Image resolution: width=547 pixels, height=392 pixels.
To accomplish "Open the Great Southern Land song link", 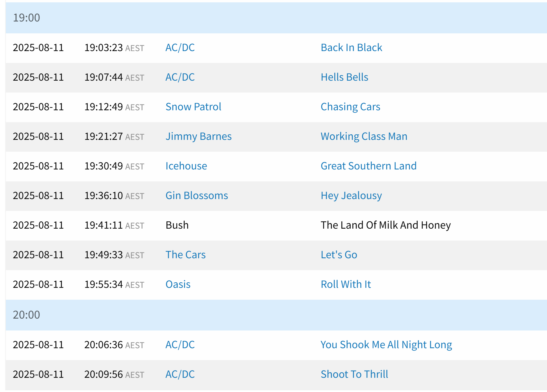I will coord(368,166).
